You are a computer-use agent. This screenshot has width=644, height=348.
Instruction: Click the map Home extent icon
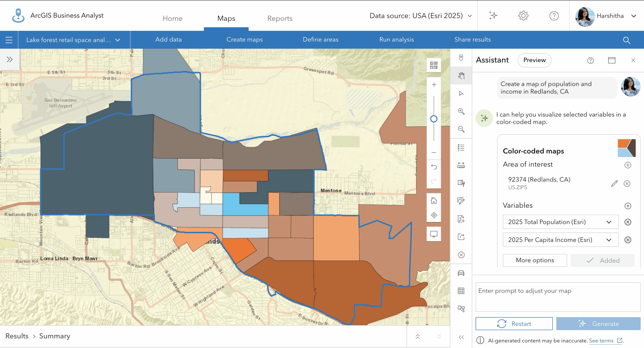434,201
